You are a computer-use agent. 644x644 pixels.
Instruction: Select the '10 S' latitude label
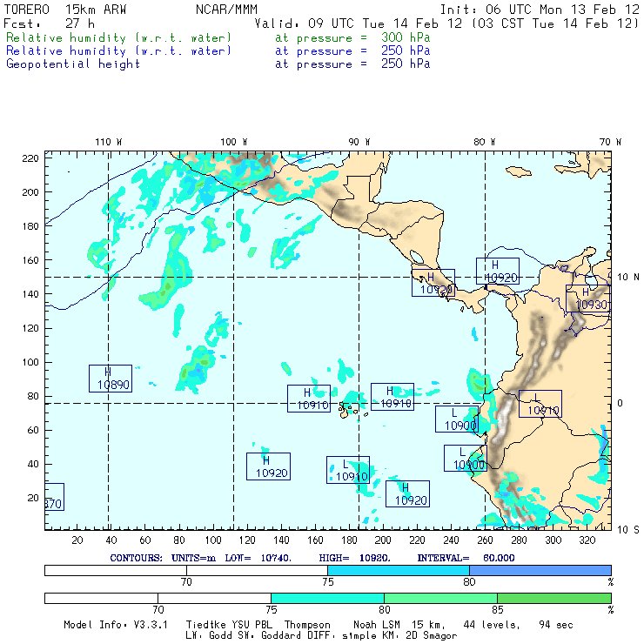[628, 529]
